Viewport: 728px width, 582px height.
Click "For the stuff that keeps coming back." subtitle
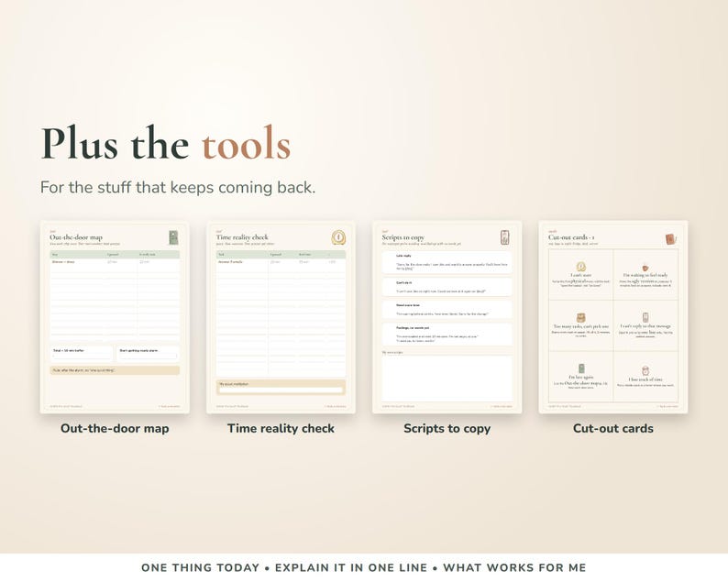(x=178, y=188)
